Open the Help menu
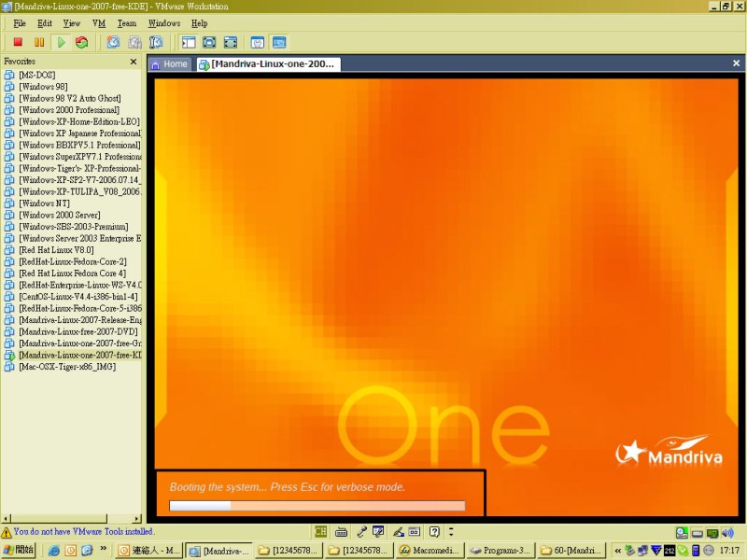 200,23
